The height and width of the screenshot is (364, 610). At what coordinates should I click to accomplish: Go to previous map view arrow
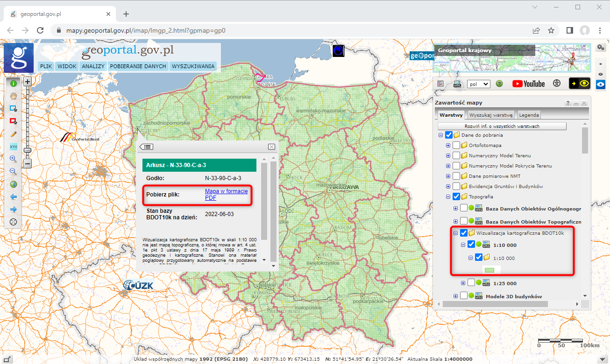click(14, 197)
